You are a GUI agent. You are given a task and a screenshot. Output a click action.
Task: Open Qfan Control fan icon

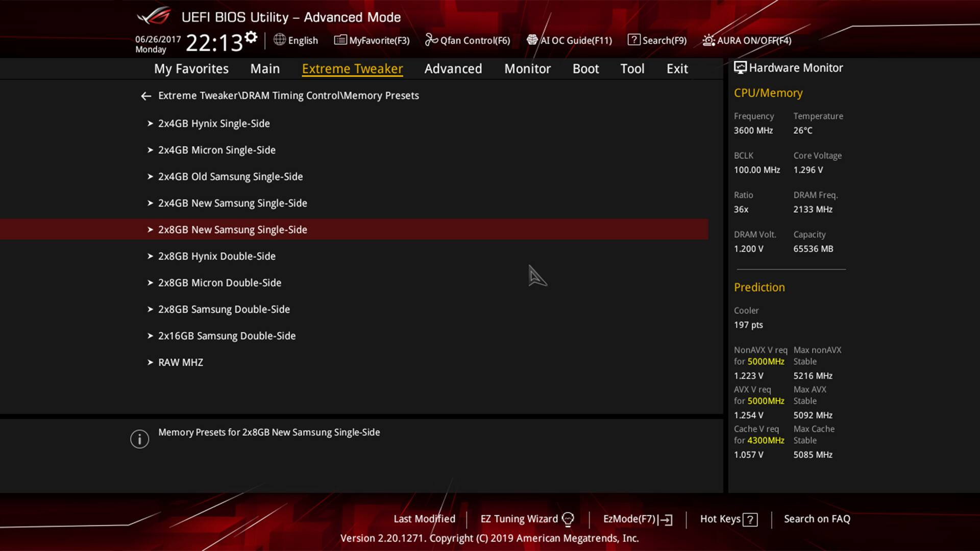coord(431,40)
